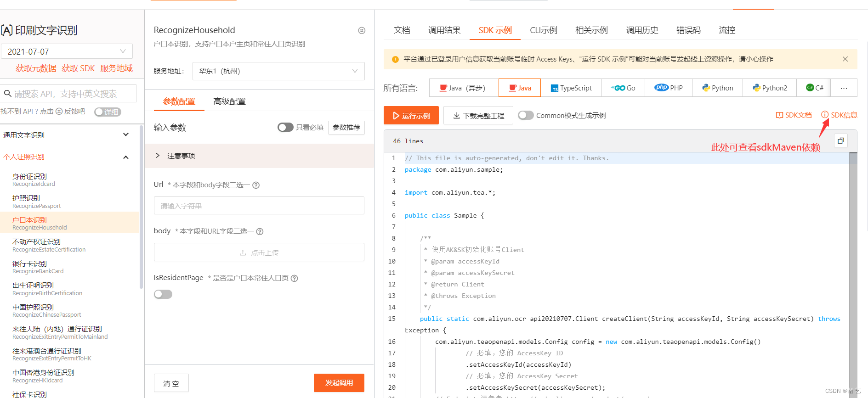Screen dimensions: 868x398
Task: Toggle Common模式生成示例 switch
Action: 526,115
